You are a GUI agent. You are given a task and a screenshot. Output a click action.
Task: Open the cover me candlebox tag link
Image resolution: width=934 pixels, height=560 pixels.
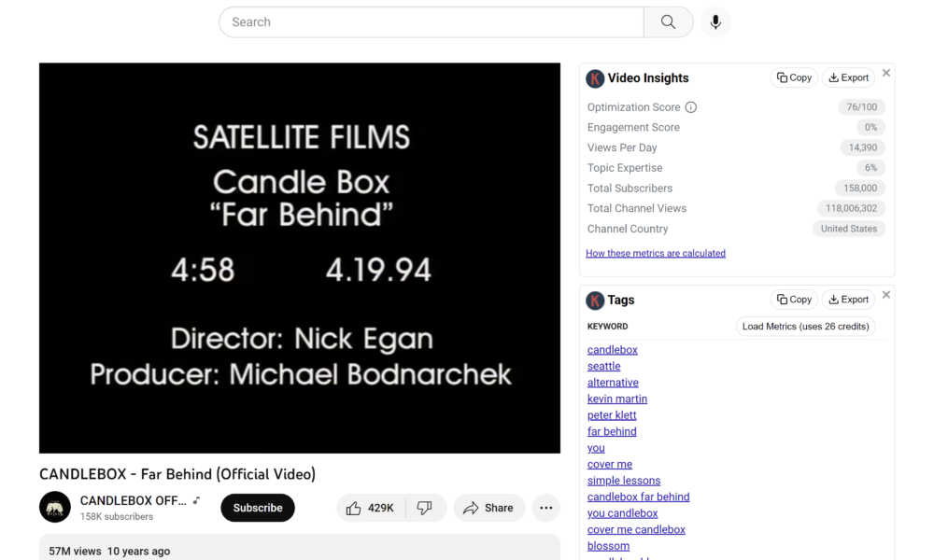click(x=636, y=529)
